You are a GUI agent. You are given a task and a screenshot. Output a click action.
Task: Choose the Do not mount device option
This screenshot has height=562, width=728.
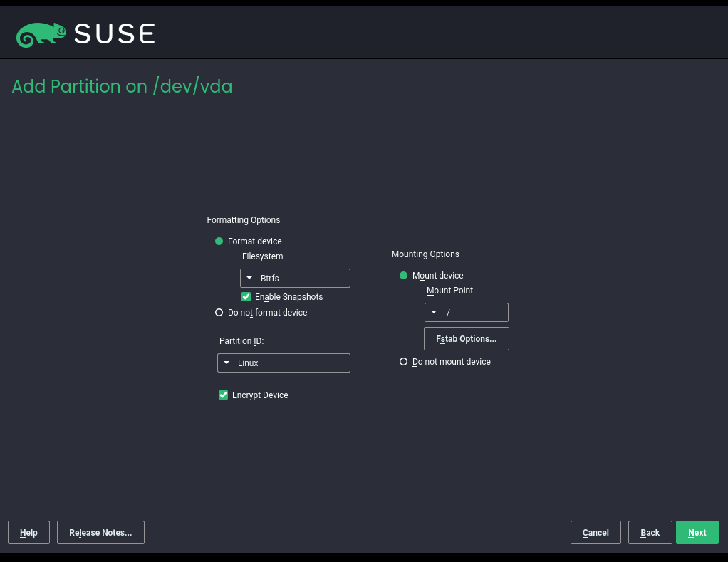(404, 362)
